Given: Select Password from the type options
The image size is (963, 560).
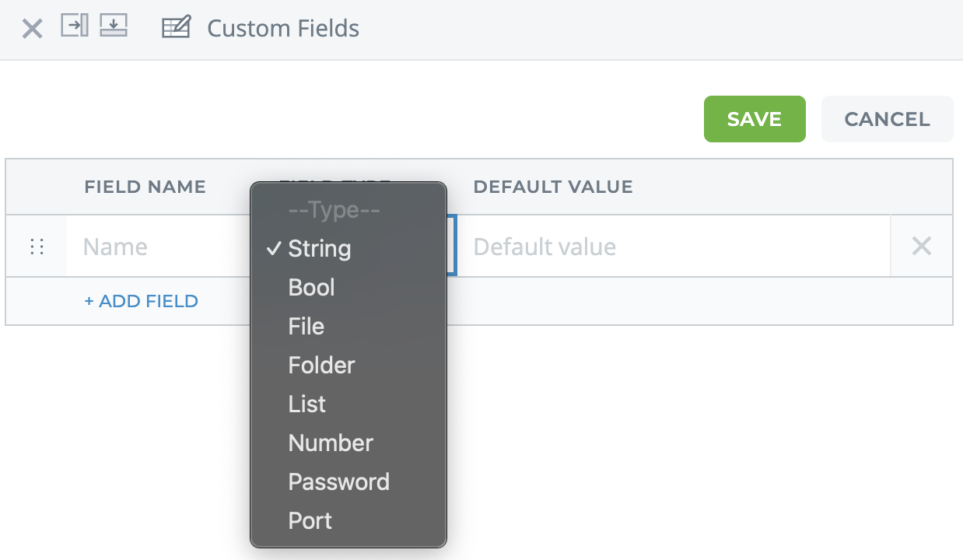Looking at the screenshot, I should click(339, 481).
